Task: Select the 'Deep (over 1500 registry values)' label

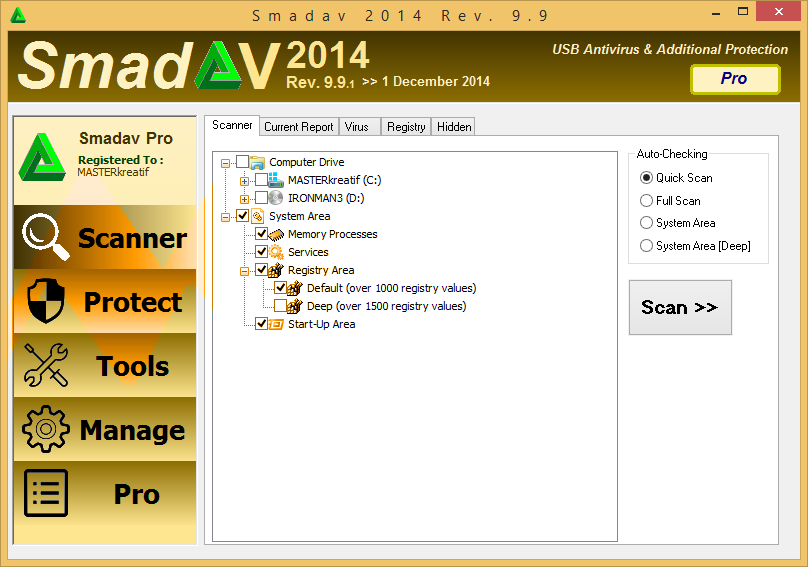Action: (386, 306)
